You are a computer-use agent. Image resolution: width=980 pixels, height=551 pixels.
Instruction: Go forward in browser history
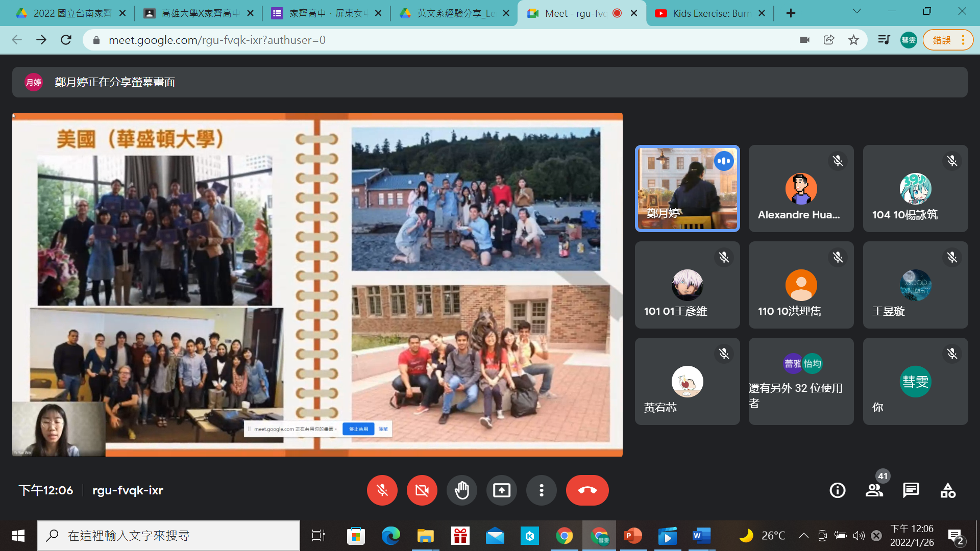pos(41,40)
